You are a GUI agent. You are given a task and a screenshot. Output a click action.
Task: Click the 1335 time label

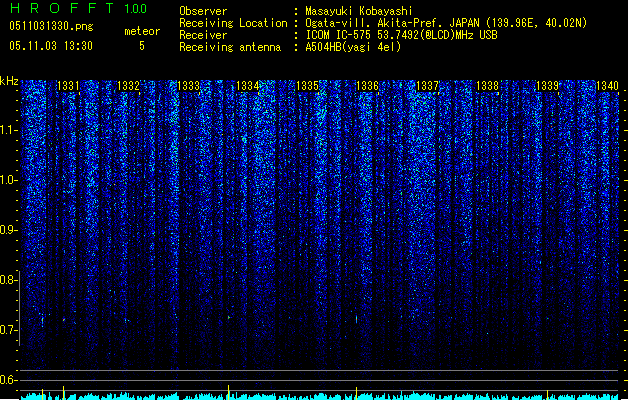pyautogui.click(x=307, y=86)
